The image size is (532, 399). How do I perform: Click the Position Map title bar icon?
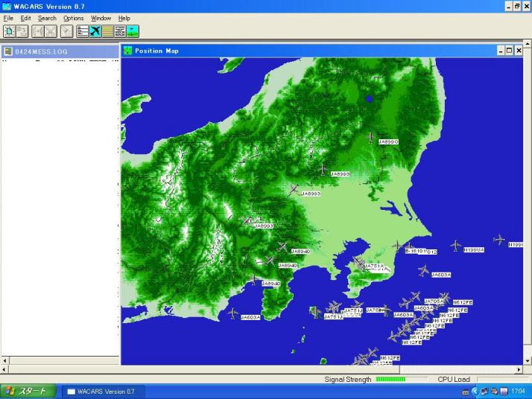coord(128,51)
